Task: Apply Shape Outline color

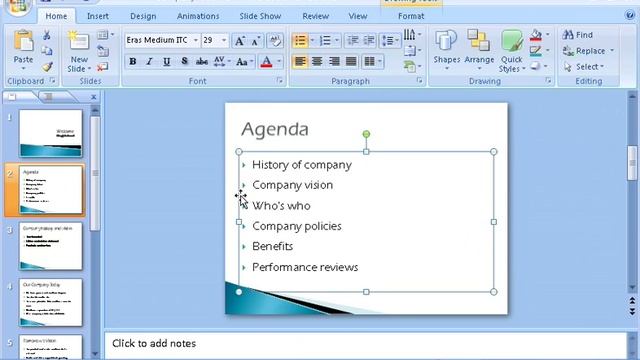Action: [536, 51]
